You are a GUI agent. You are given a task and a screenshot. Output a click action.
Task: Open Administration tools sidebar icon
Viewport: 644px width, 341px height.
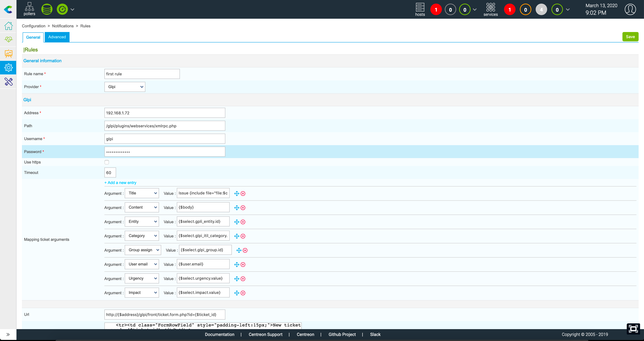click(x=8, y=81)
